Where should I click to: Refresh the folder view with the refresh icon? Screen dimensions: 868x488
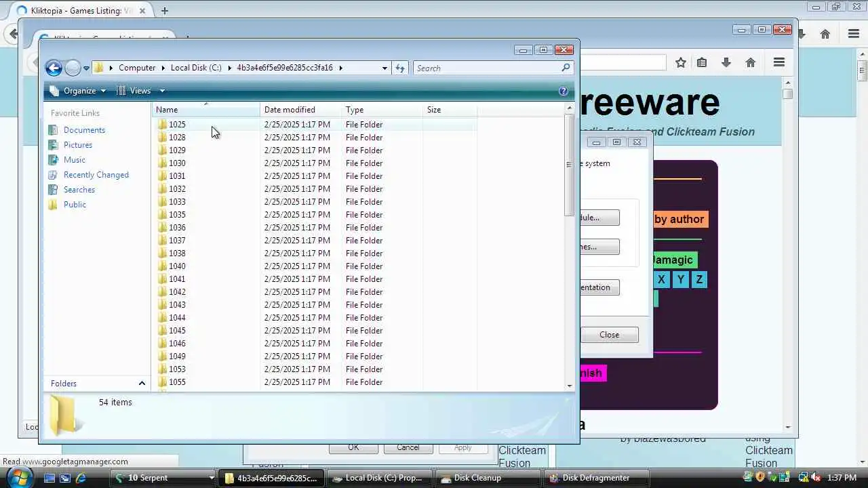tap(400, 68)
